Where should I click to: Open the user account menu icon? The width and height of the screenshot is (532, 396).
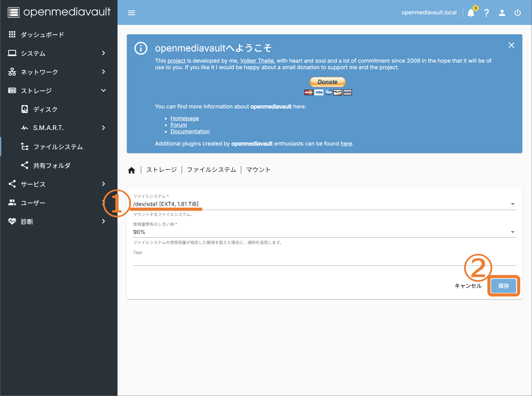(502, 13)
